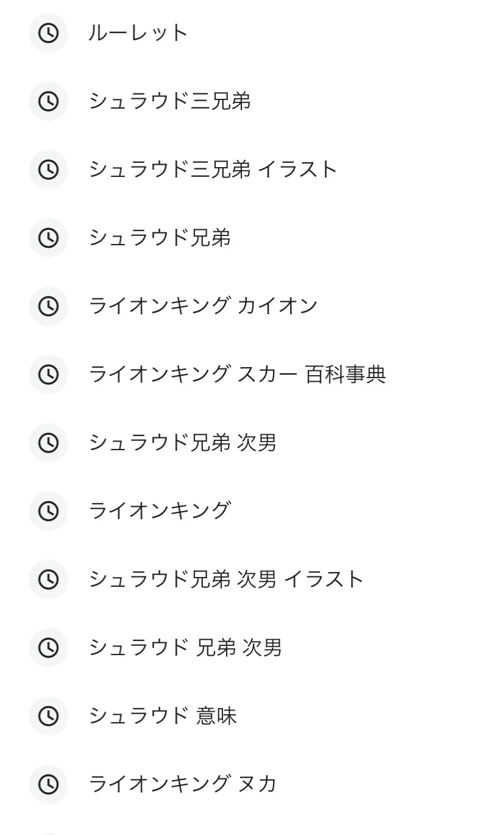Tap the plain ライオンキング suggestion
The width and height of the screenshot is (504, 835).
click(160, 511)
